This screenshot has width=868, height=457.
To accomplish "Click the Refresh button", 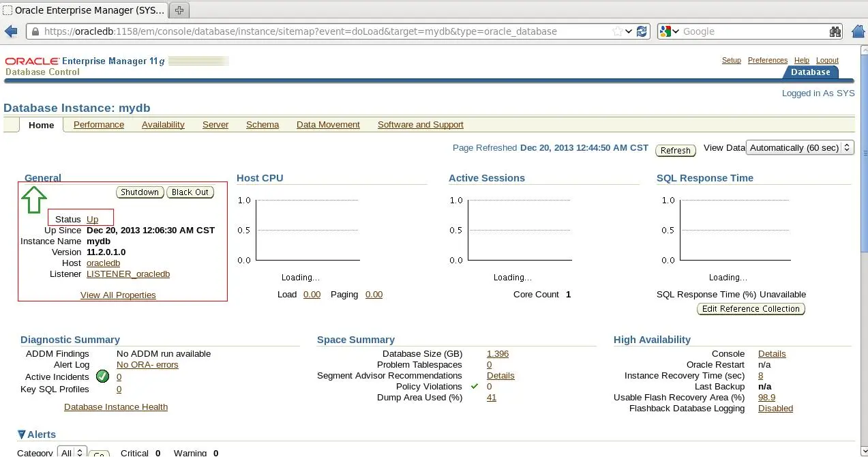I will pos(676,150).
